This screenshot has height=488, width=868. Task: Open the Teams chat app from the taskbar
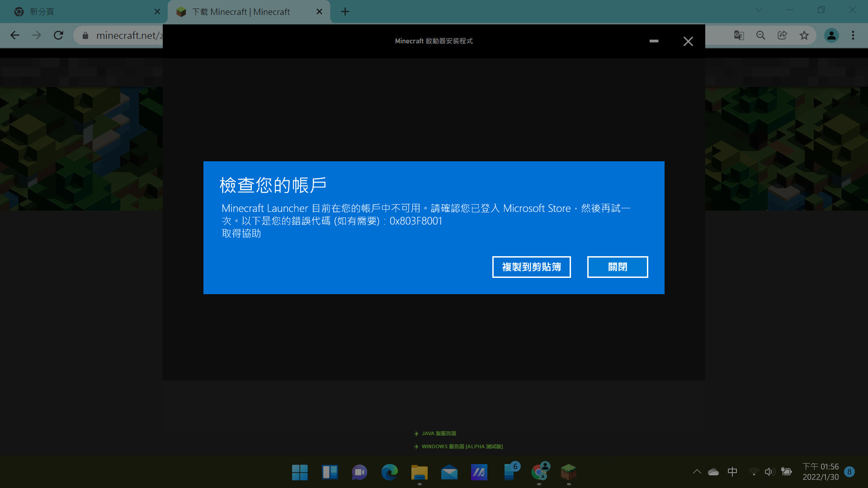(359, 472)
